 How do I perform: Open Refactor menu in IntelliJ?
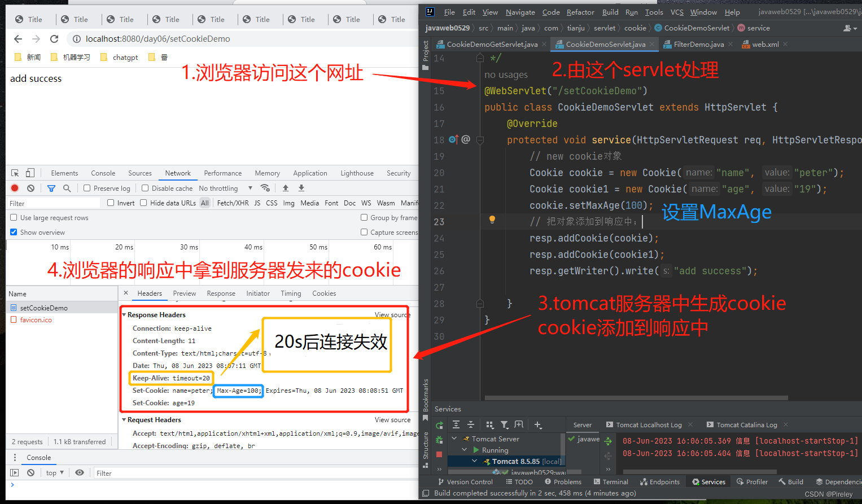pyautogui.click(x=580, y=12)
